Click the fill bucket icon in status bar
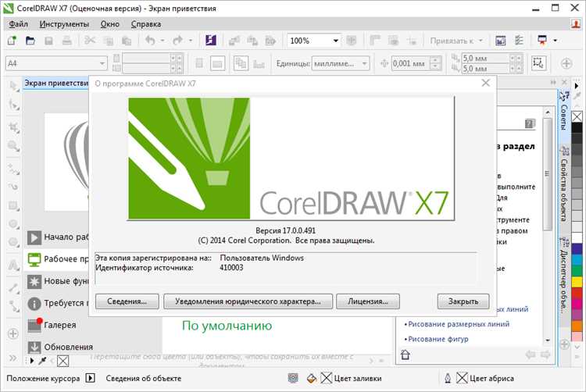The height and width of the screenshot is (392, 586). pyautogui.click(x=311, y=378)
